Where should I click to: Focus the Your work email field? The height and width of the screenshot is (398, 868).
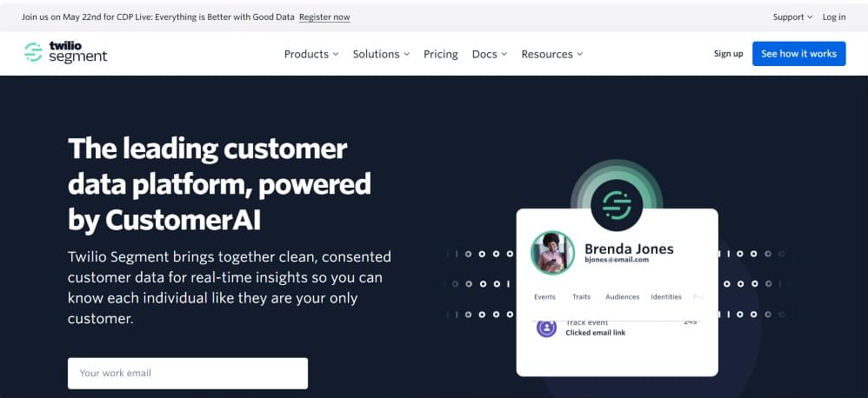click(x=188, y=373)
